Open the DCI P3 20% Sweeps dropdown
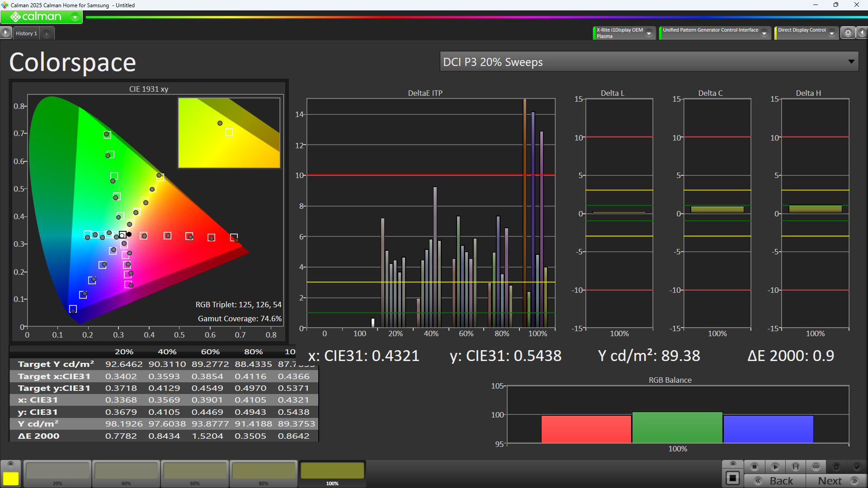 [x=851, y=62]
